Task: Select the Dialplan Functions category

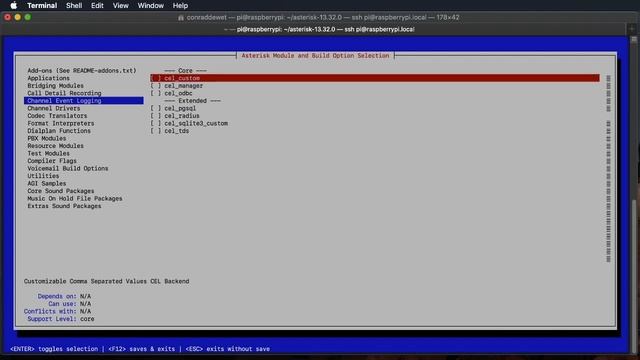Action: (59, 131)
